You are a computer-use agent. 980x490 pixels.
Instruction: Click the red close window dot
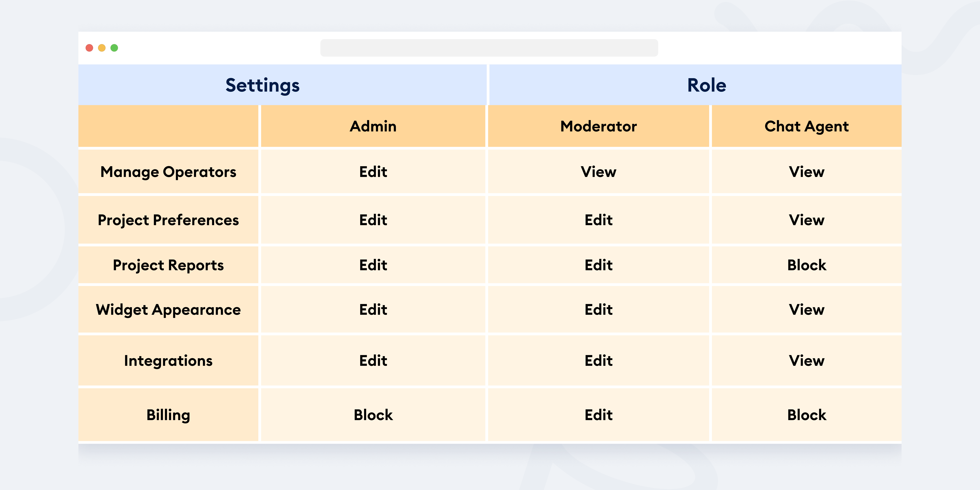pos(89,48)
